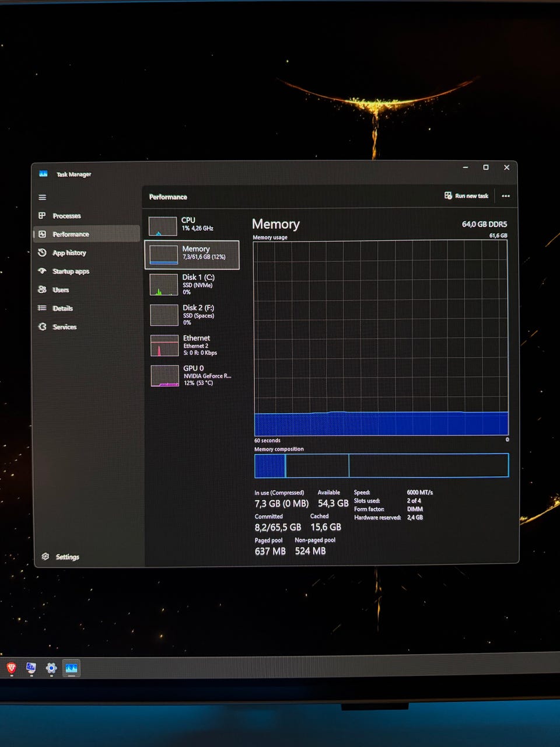Click the In use value "7,3 GB (0 MB)"

click(281, 504)
